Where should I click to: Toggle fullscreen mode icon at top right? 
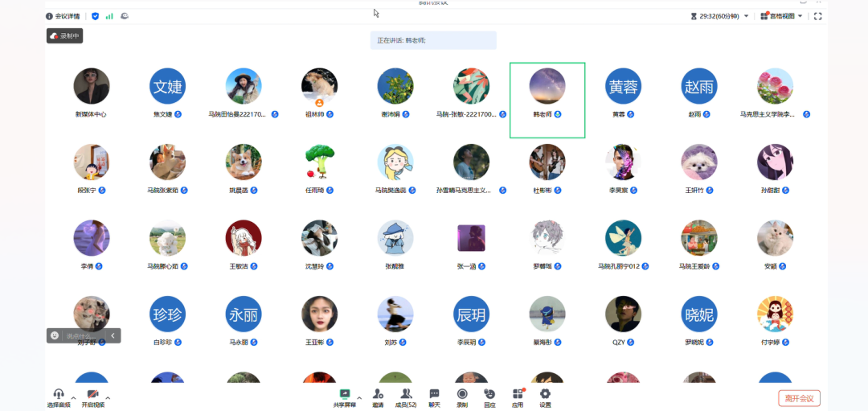818,16
